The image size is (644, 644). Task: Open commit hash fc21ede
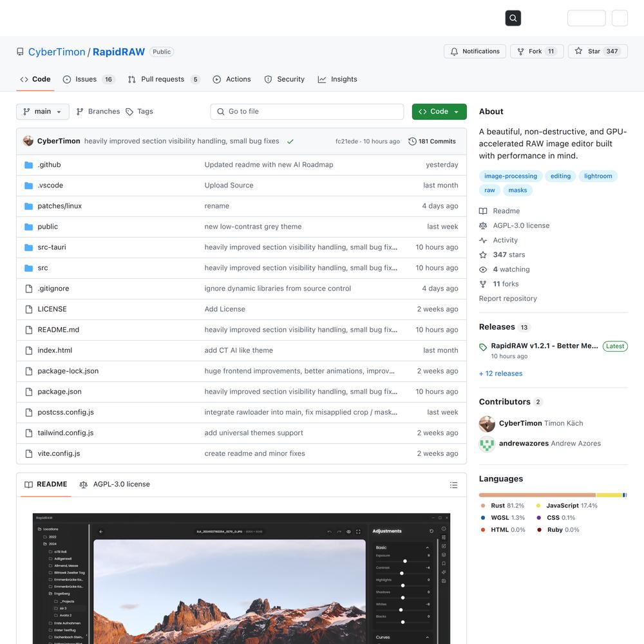click(x=346, y=141)
